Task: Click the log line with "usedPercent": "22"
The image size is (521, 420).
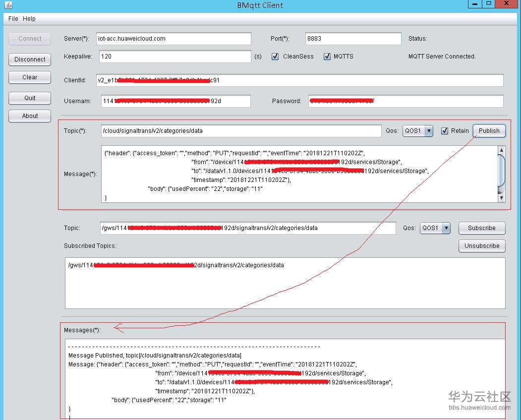Action: [169, 400]
